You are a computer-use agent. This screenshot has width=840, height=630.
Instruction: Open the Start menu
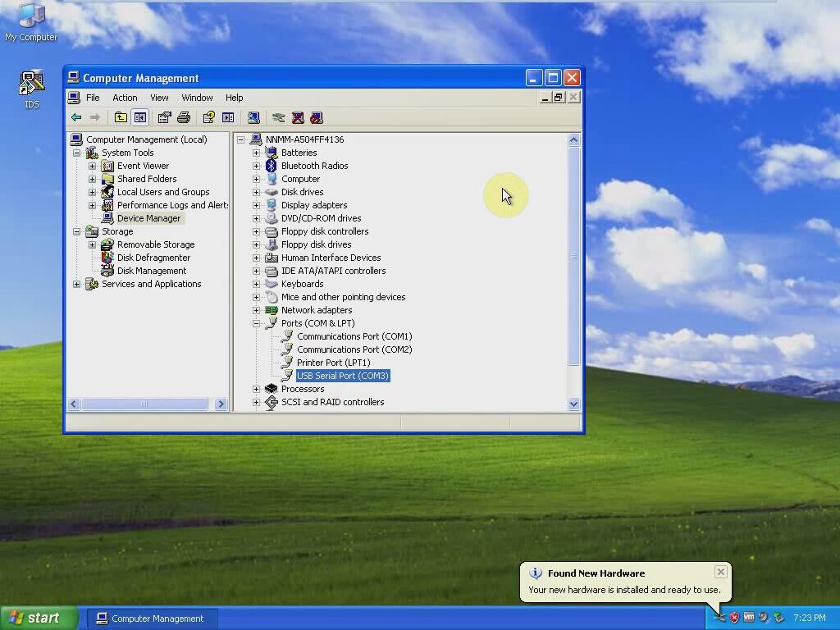(39, 619)
